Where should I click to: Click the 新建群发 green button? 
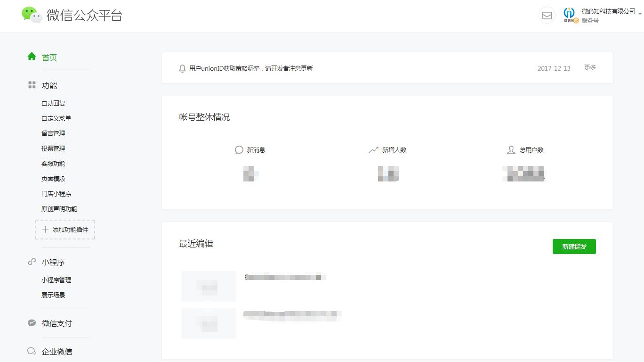tap(574, 247)
